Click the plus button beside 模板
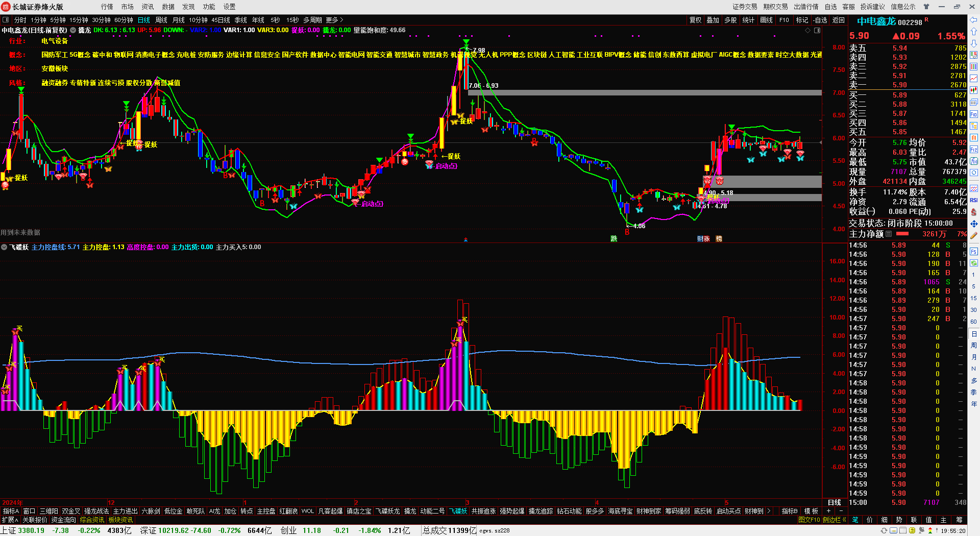980x536 pixels. [x=828, y=511]
